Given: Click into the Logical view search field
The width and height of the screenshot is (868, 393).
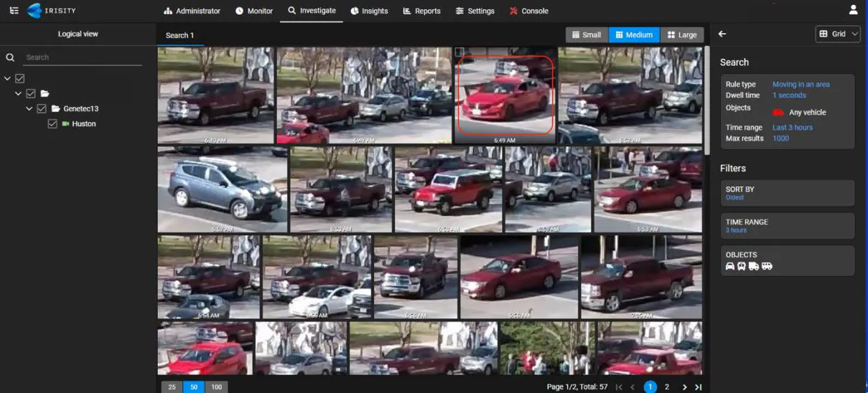Looking at the screenshot, I should coord(83,57).
